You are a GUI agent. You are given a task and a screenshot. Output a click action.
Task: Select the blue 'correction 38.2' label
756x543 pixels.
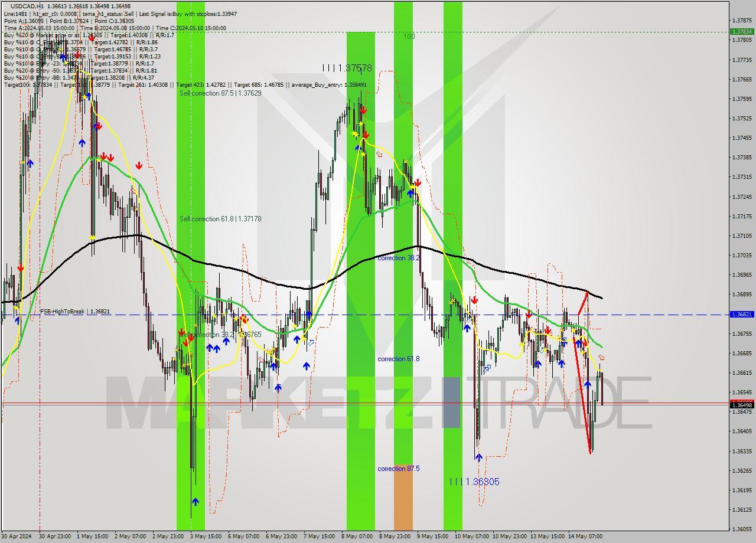(399, 258)
